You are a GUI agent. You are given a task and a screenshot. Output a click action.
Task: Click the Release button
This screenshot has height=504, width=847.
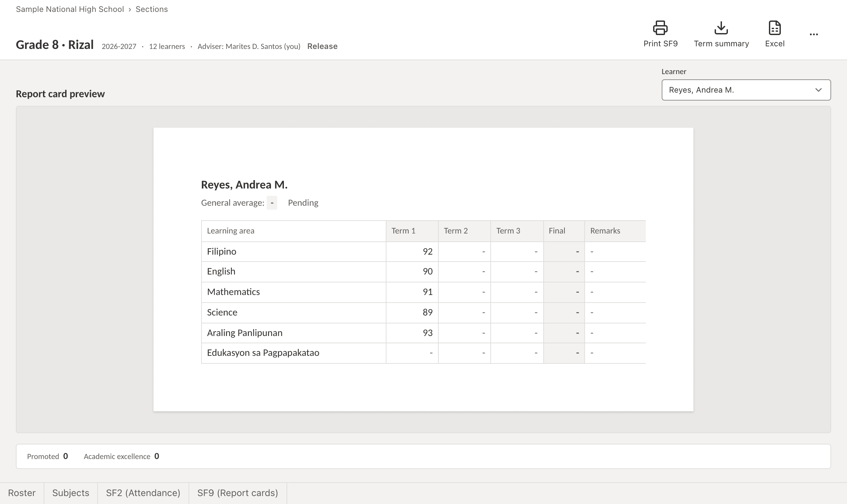[322, 46]
